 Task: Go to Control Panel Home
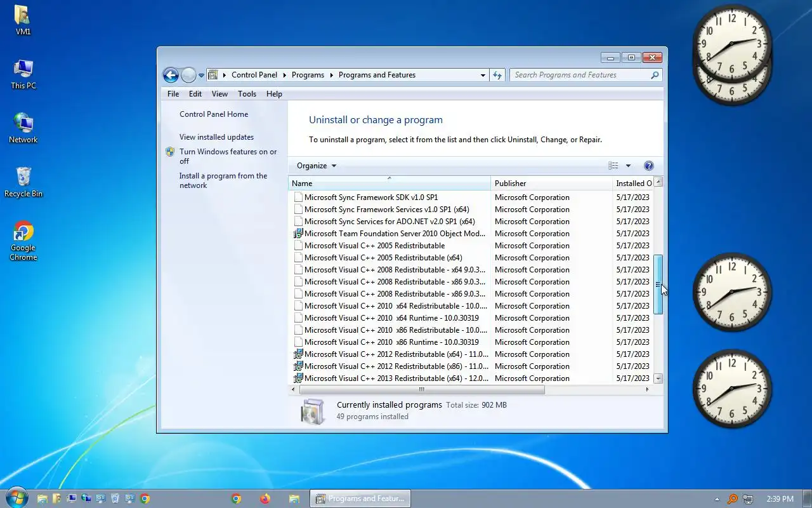pyautogui.click(x=214, y=114)
